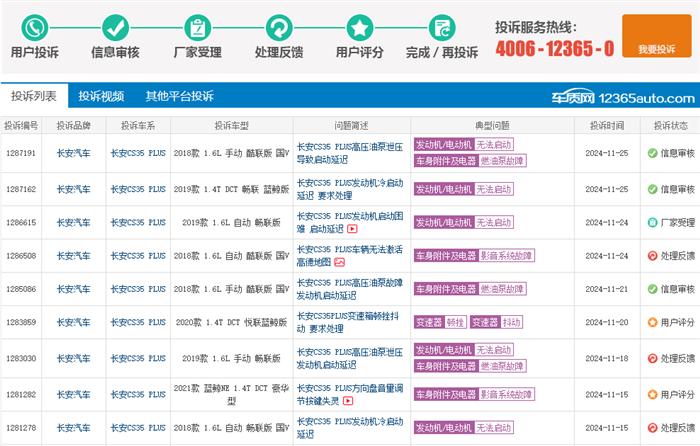Click the 厂家受理 clipboard step icon
This screenshot has height=446, width=700.
[197, 28]
